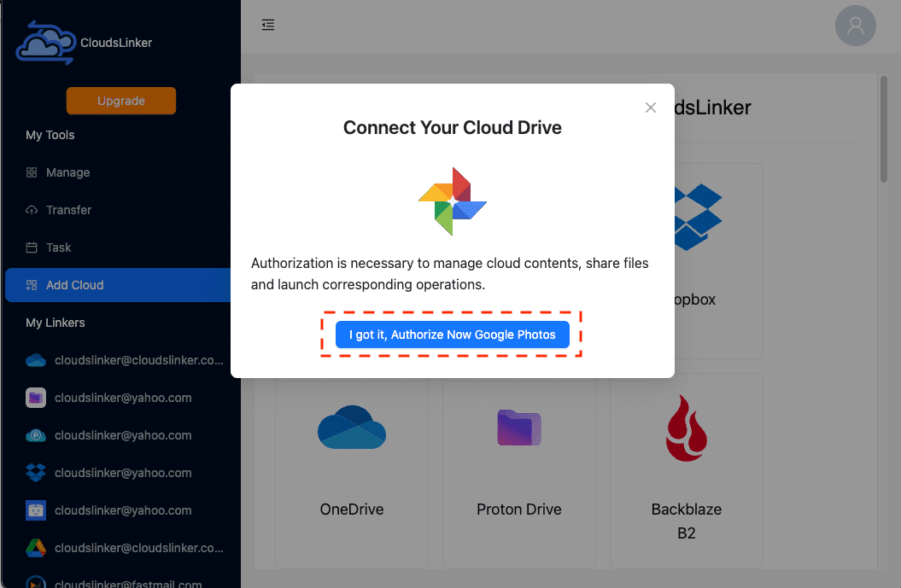Click the page vertical scrollbar

pos(884,129)
